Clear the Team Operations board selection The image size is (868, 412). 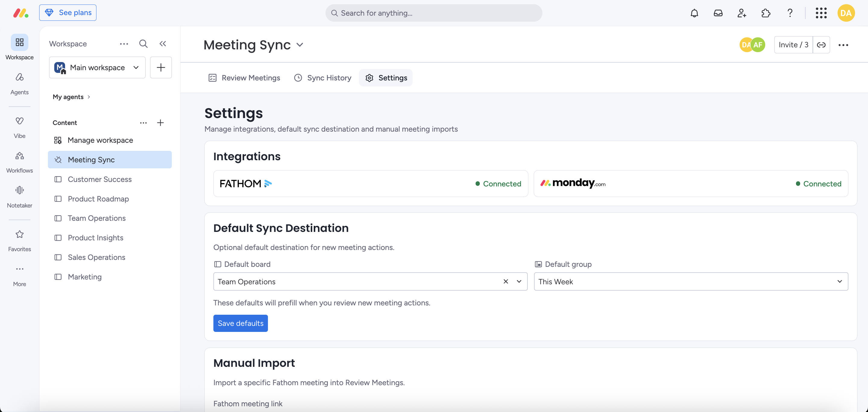pos(505,281)
